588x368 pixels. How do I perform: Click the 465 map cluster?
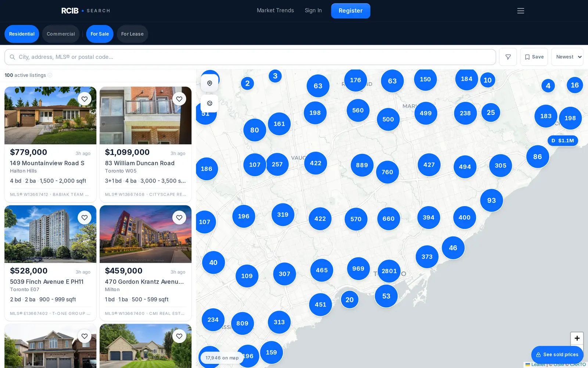pyautogui.click(x=322, y=270)
